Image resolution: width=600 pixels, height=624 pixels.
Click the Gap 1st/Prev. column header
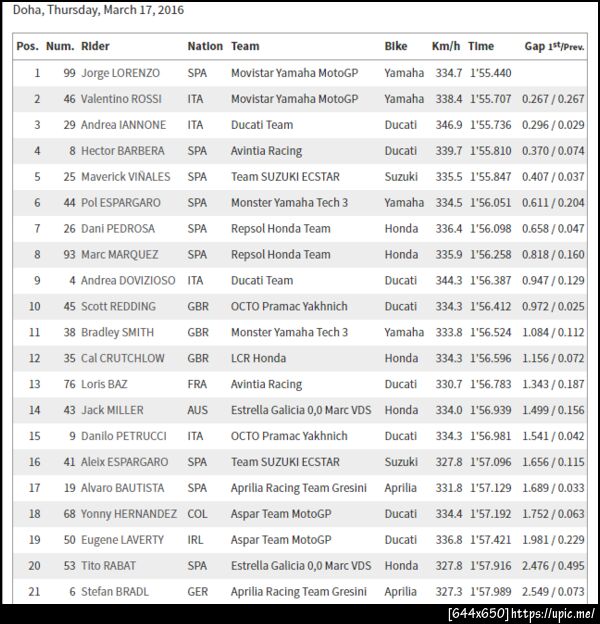[x=556, y=46]
